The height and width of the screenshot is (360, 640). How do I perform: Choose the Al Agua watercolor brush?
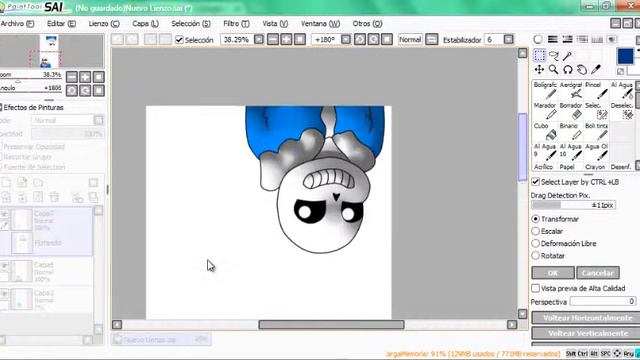click(622, 90)
